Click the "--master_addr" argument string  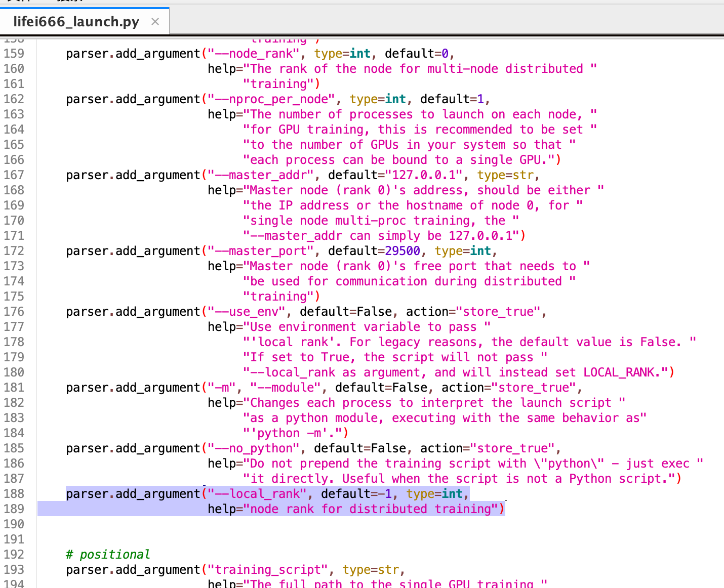point(261,175)
